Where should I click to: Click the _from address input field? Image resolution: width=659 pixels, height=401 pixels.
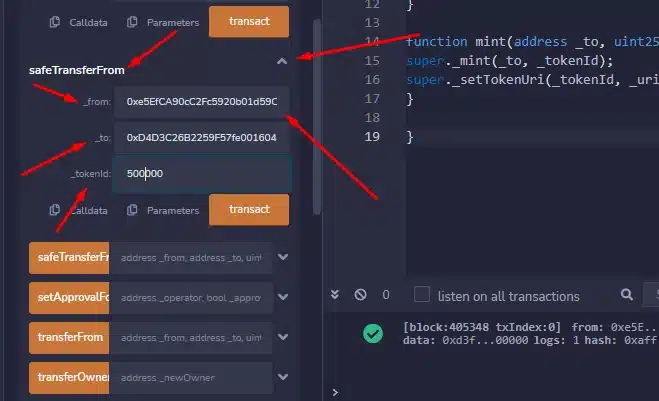coord(202,102)
